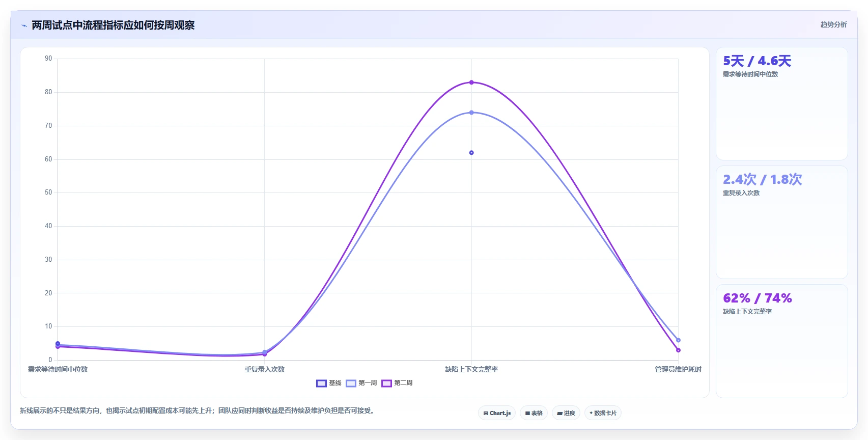Click the 表格 chip
Viewport: 868px width, 440px height.
click(x=534, y=413)
